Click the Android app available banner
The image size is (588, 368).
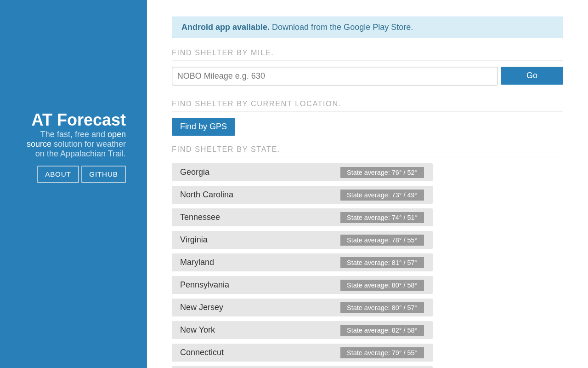[367, 28]
